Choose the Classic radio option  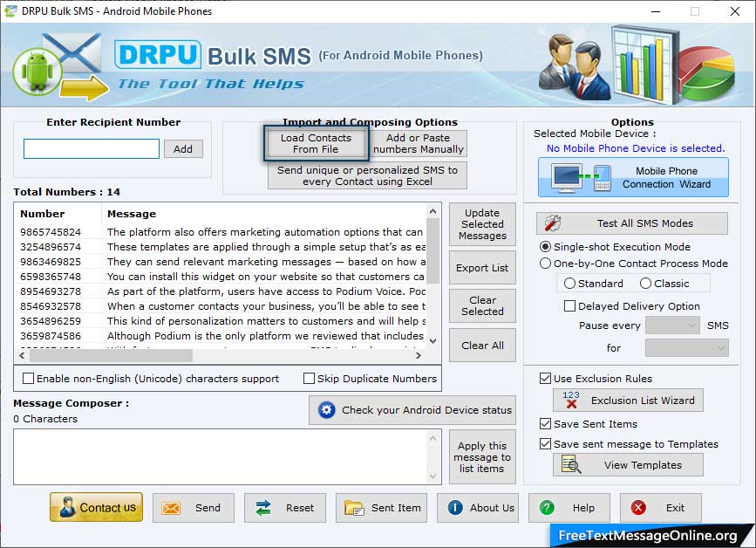(x=645, y=284)
